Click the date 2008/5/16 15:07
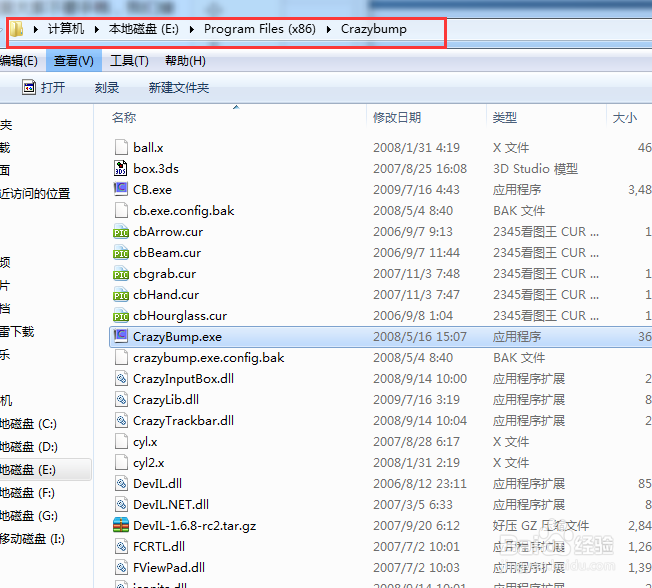This screenshot has width=652, height=588. pyautogui.click(x=420, y=337)
